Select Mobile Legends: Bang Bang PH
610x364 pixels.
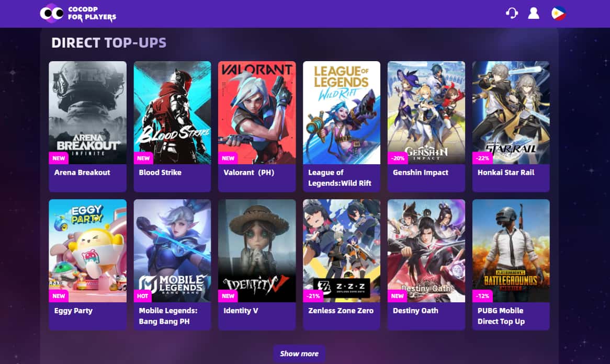172,265
